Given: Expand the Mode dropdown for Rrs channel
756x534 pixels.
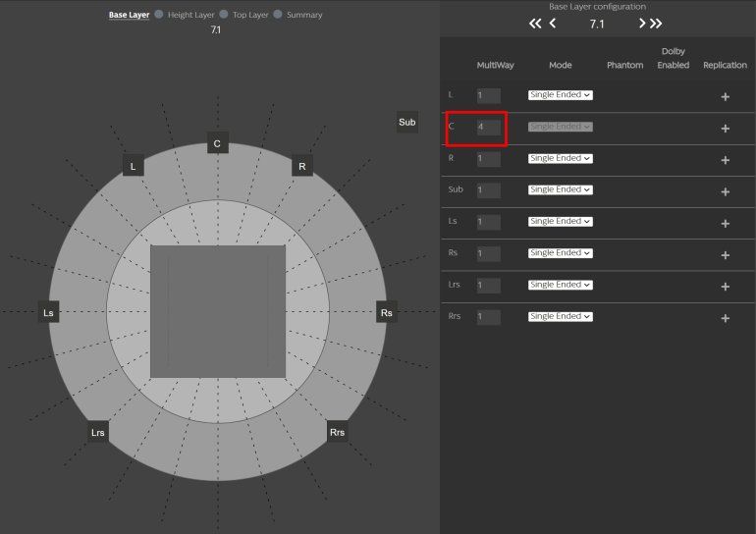Looking at the screenshot, I should point(561,317).
